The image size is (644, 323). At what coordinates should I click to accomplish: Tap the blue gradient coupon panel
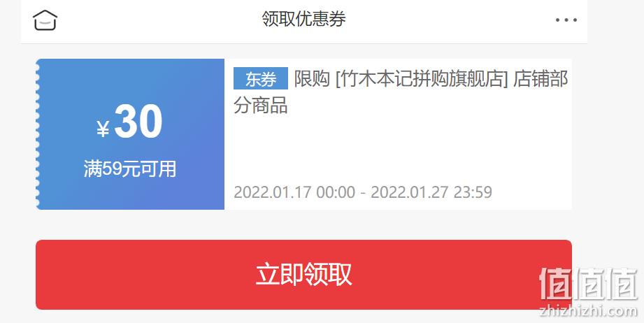(130, 134)
